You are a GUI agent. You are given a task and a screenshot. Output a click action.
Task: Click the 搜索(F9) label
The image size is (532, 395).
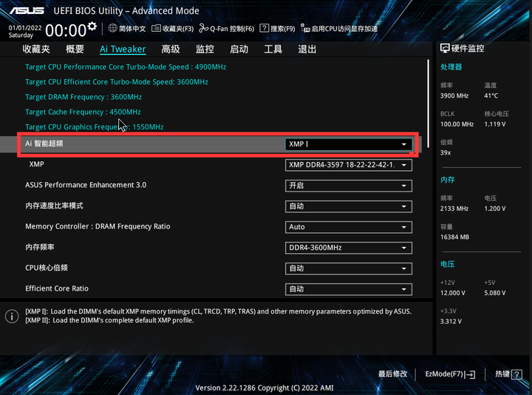[282, 29]
